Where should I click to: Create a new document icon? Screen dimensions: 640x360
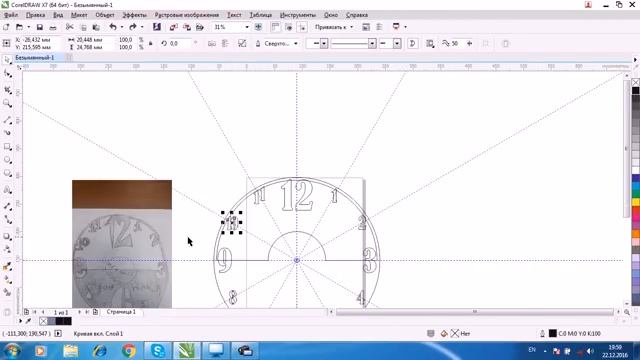pyautogui.click(x=6, y=27)
